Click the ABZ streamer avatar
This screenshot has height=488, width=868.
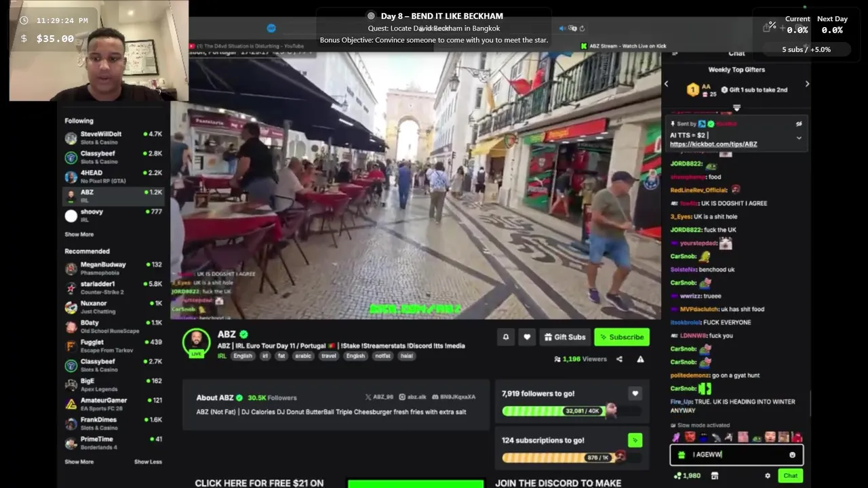(197, 342)
